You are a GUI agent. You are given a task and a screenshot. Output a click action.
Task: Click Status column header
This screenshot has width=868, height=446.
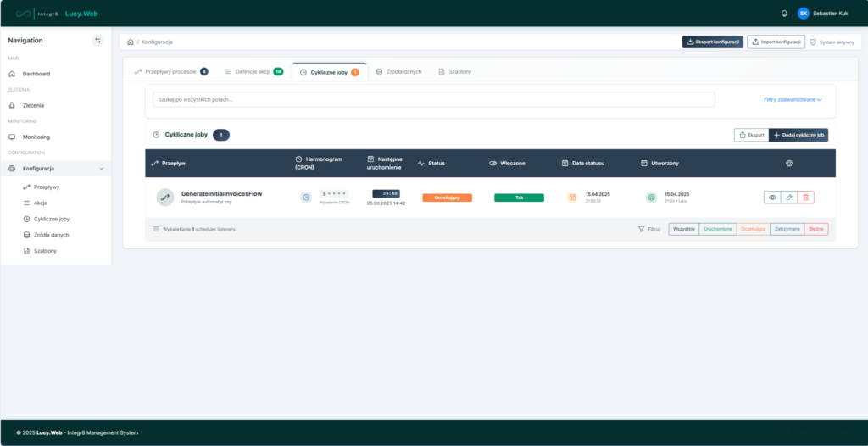coord(431,164)
